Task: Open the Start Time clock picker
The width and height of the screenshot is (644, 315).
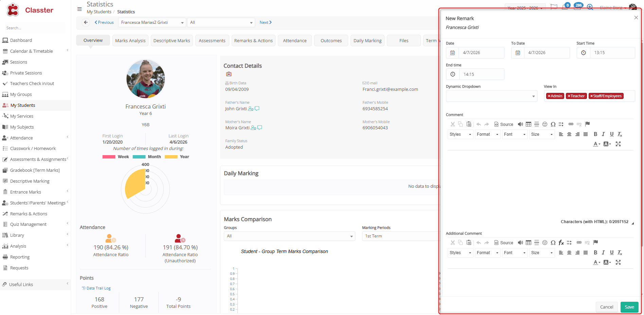Action: point(583,53)
